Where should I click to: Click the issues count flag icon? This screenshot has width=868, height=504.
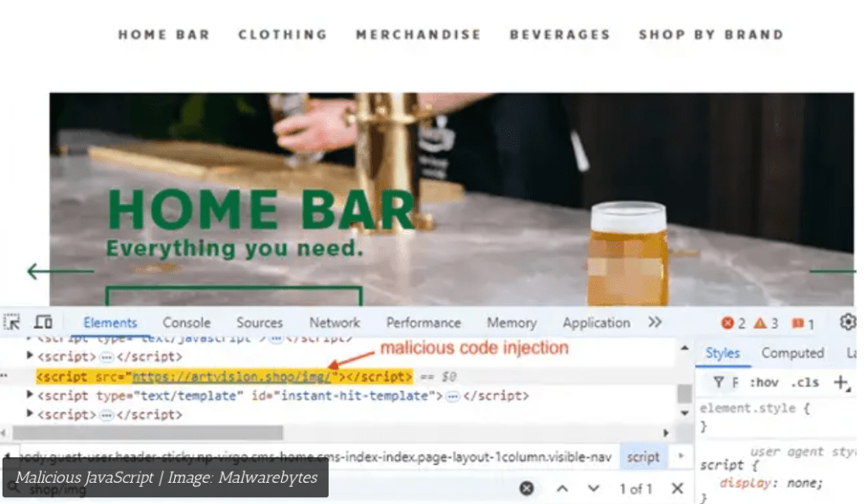[798, 323]
